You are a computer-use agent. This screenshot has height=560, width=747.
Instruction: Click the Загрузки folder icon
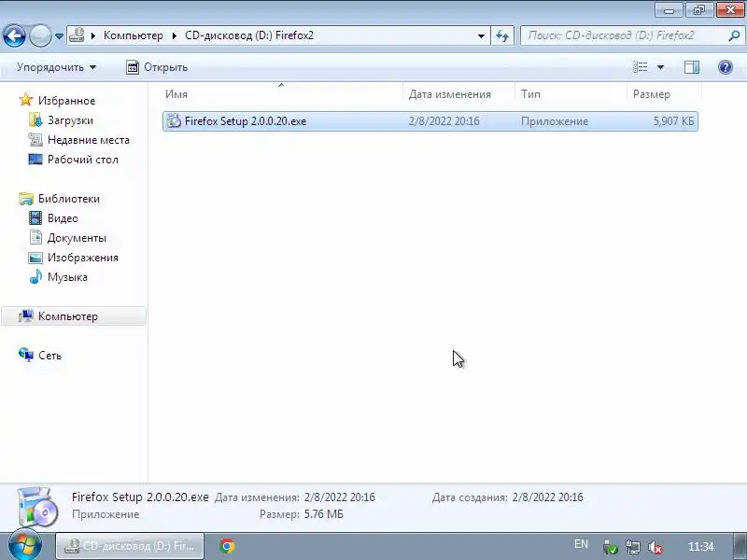(35, 120)
